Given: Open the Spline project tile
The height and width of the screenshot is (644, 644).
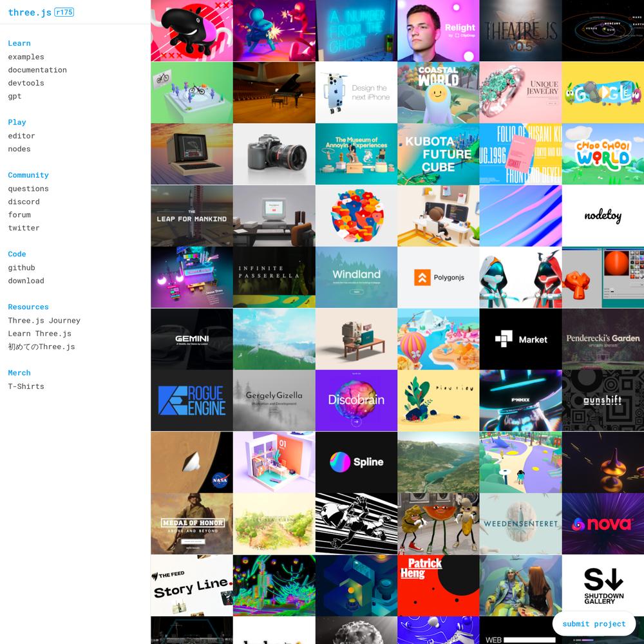Looking at the screenshot, I should pos(356,462).
